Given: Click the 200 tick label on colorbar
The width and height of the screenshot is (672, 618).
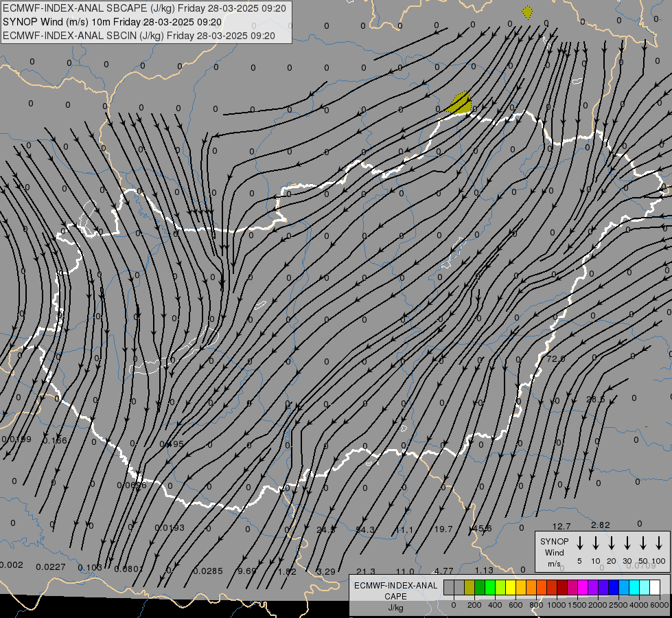Looking at the screenshot, I should [474, 605].
